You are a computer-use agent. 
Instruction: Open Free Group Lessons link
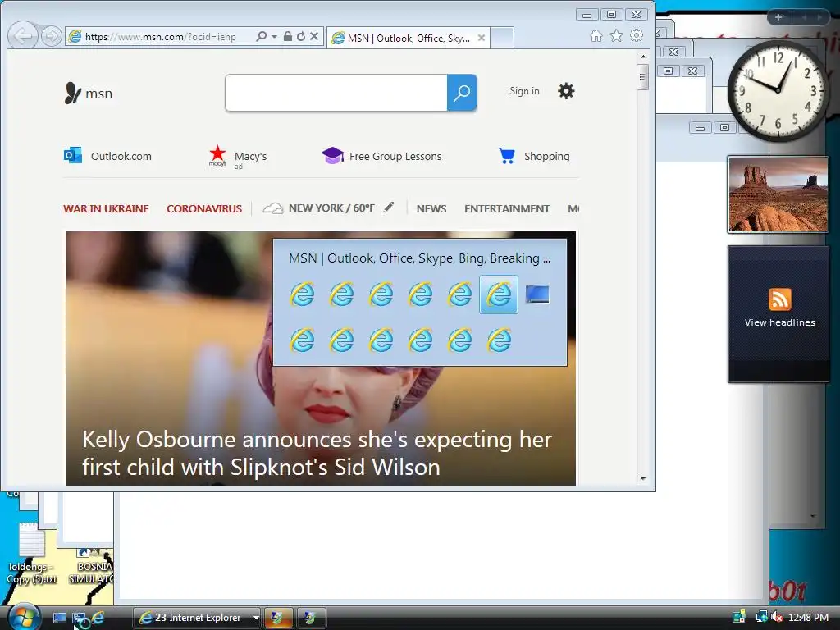tap(381, 156)
